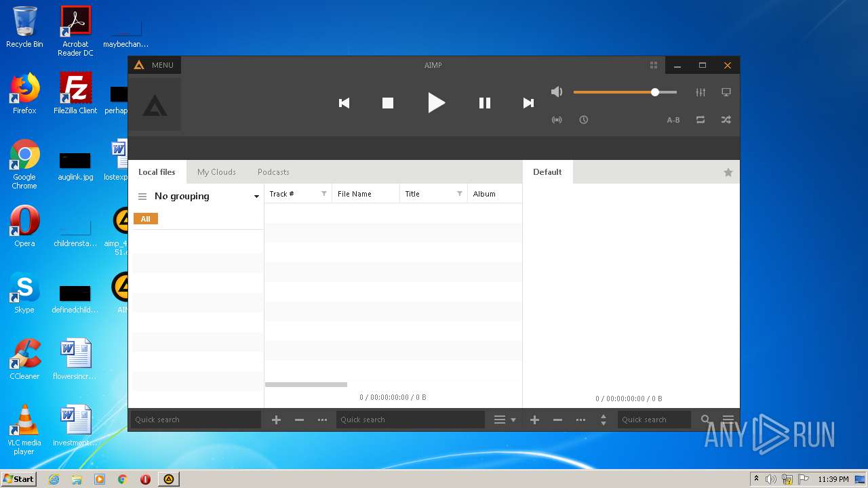Open the Skype desktop shortcut
Viewport: 868px width, 488px height.
(24, 293)
